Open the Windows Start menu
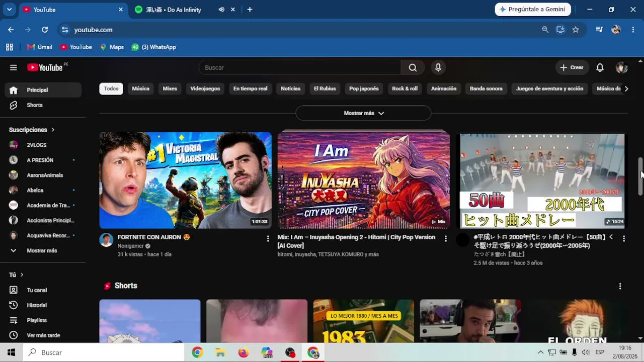The width and height of the screenshot is (644, 362). (x=11, y=352)
